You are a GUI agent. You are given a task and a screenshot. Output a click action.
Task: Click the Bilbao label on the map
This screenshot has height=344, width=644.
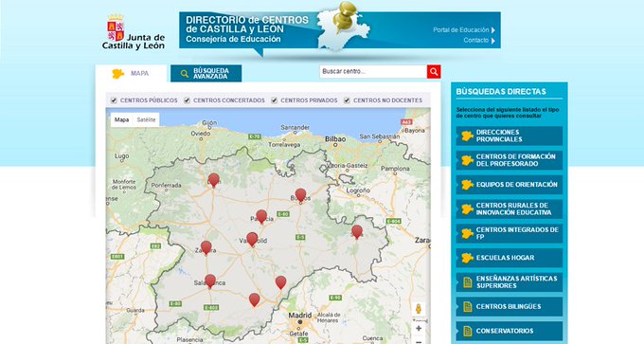(335, 139)
